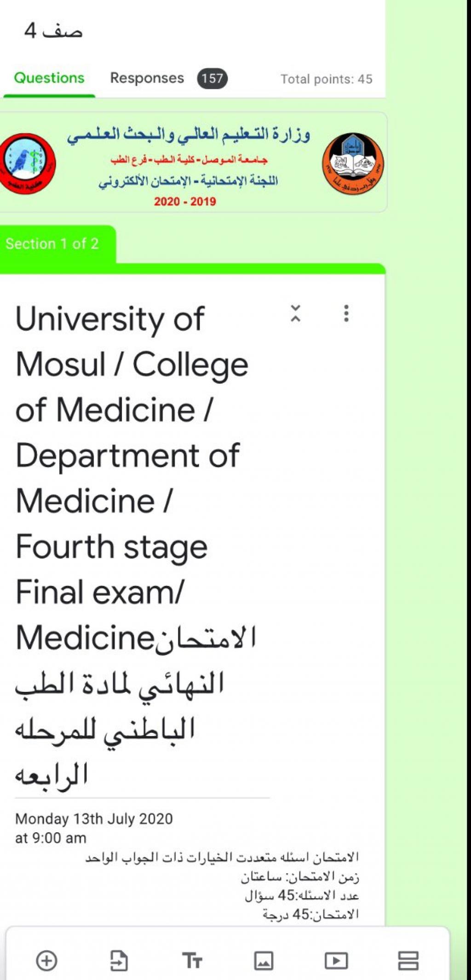Click the red college logo with bird
471x980 pixels.
click(x=27, y=163)
